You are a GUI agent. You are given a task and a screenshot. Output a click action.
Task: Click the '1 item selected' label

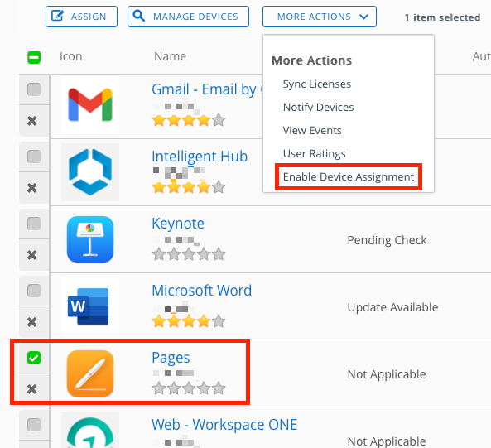click(x=442, y=17)
